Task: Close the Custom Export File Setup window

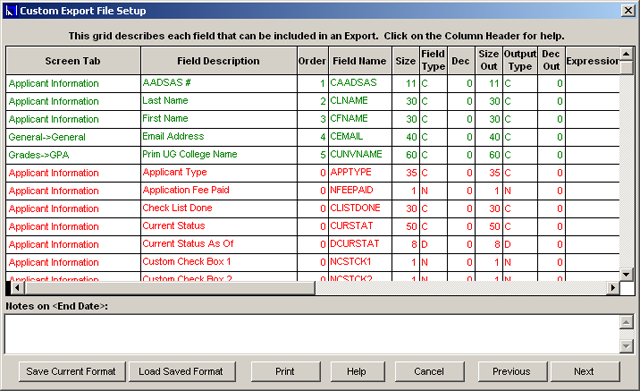Action: pos(628,10)
